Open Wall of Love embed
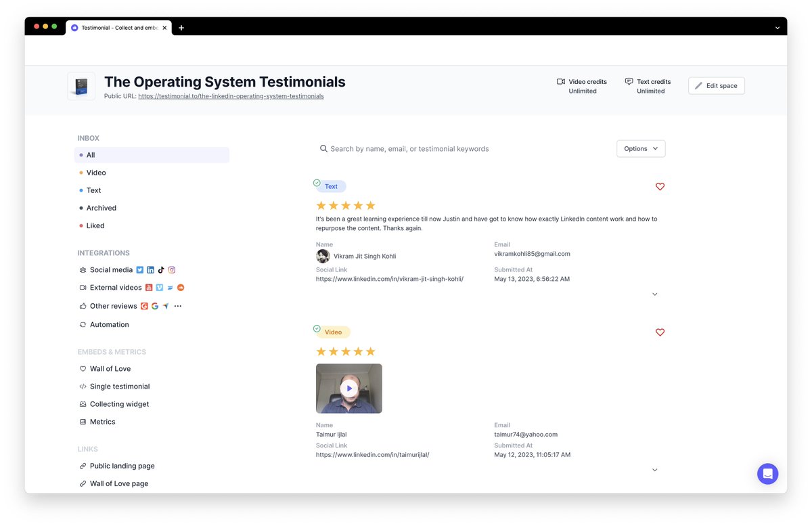The width and height of the screenshot is (812, 526). point(110,369)
